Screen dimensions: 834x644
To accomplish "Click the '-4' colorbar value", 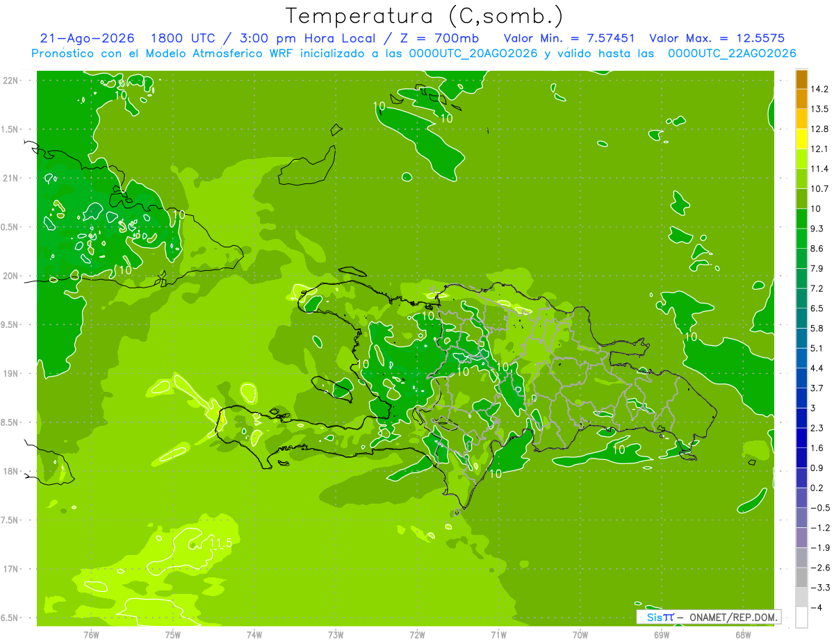I will (817, 607).
